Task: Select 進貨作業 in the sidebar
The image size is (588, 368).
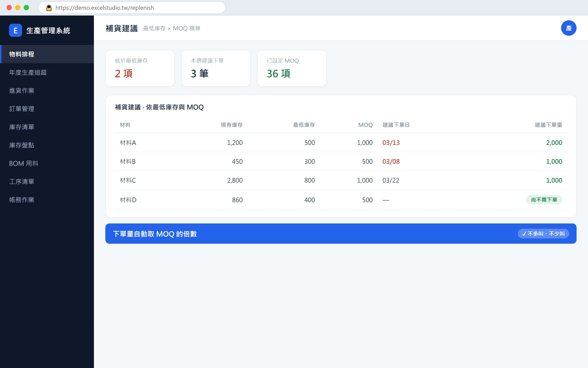Action: coord(47,91)
